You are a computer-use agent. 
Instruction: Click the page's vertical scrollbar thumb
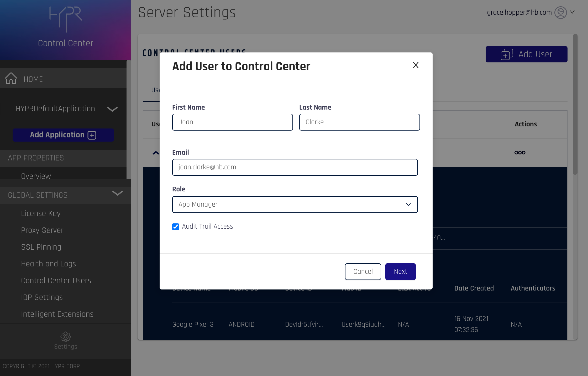(575, 105)
